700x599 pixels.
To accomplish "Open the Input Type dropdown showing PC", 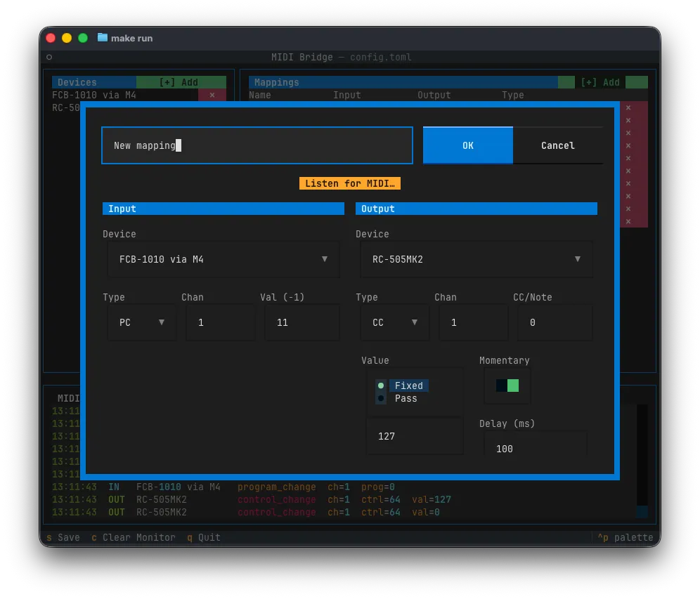I will 142,322.
